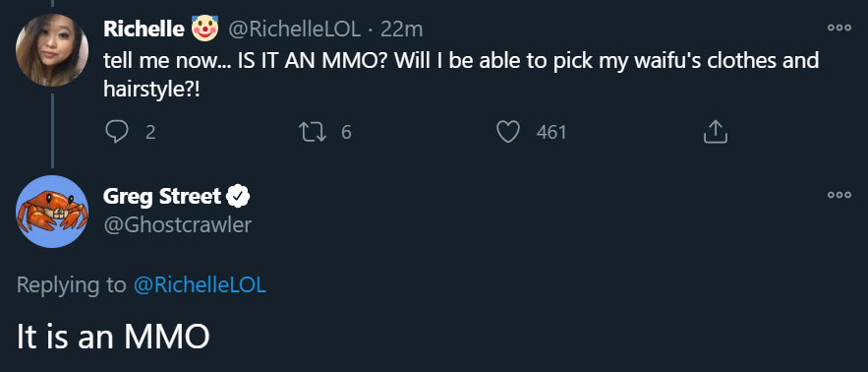Open more options on Richelle's tweet

click(x=839, y=29)
